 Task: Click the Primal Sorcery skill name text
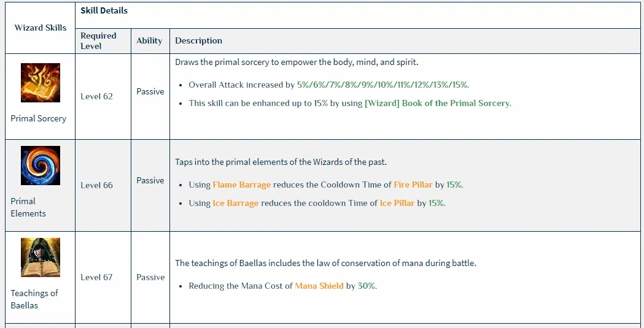(39, 118)
